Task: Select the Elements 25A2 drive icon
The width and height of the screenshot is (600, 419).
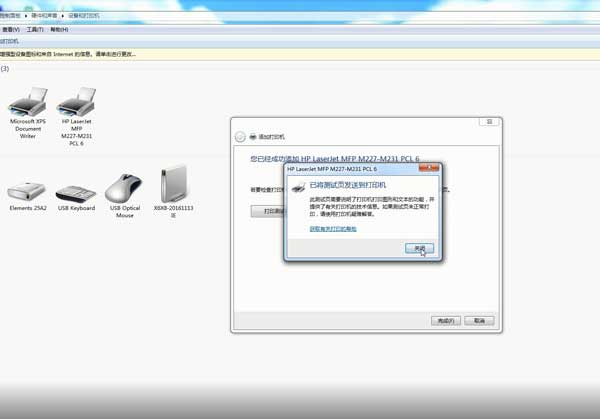Action: pos(26,191)
